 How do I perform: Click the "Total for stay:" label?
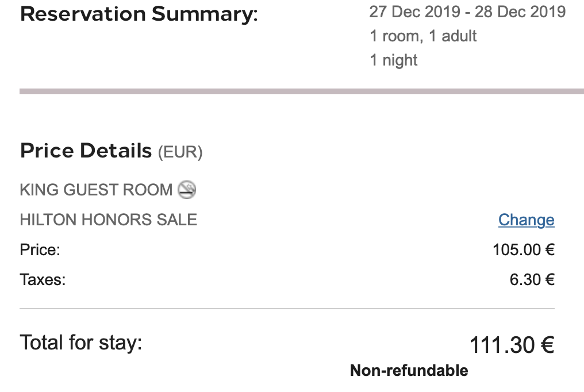coord(81,343)
